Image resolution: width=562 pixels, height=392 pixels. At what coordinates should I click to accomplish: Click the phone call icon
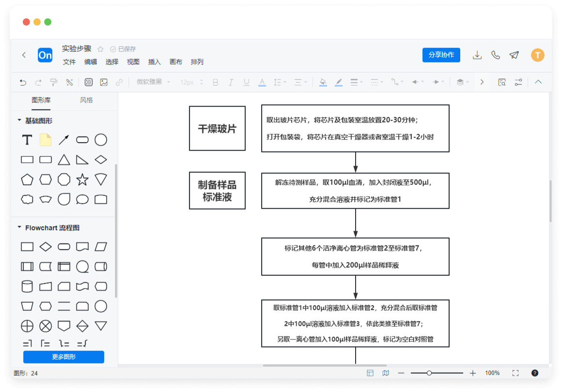(496, 55)
